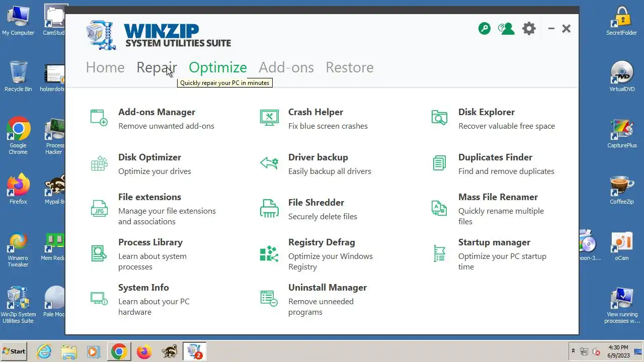644x362 pixels.
Task: Click the WinZip Utilities taskbar button
Action: tap(194, 351)
